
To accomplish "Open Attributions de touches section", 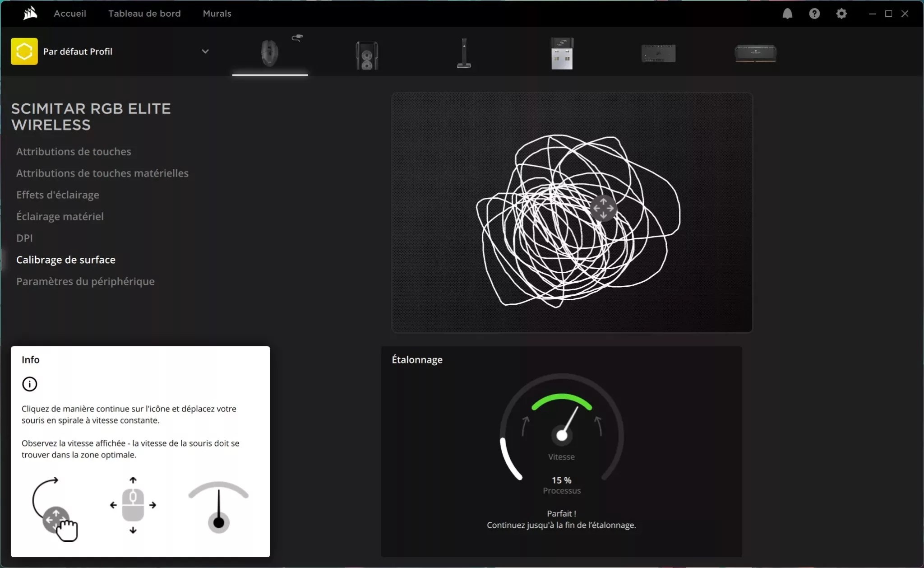I will [x=74, y=152].
